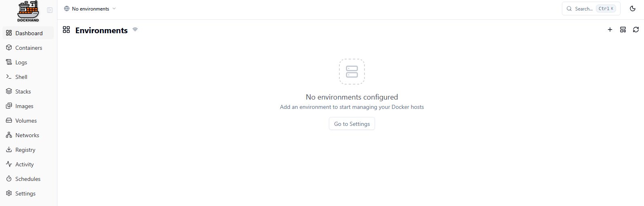Click the Dockhand ship logo

(28, 11)
